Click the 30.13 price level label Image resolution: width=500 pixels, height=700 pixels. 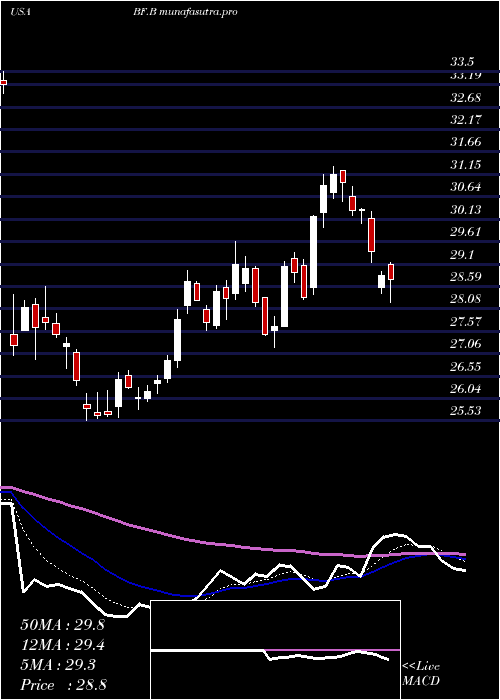point(466,210)
